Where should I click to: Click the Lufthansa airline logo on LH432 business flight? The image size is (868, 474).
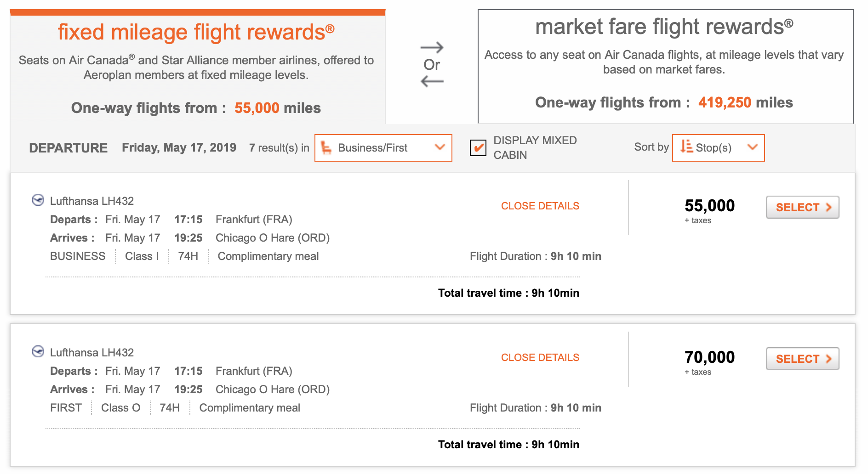point(39,200)
